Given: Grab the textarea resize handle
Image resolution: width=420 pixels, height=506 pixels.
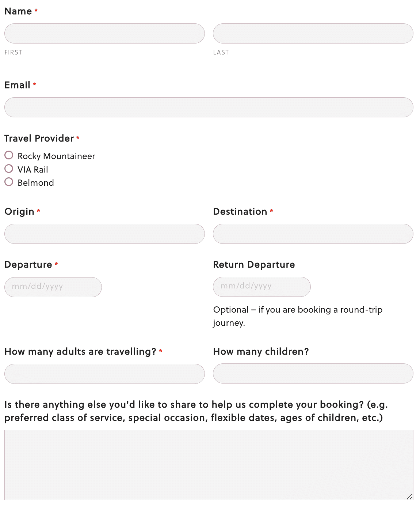Looking at the screenshot, I should (x=410, y=496).
